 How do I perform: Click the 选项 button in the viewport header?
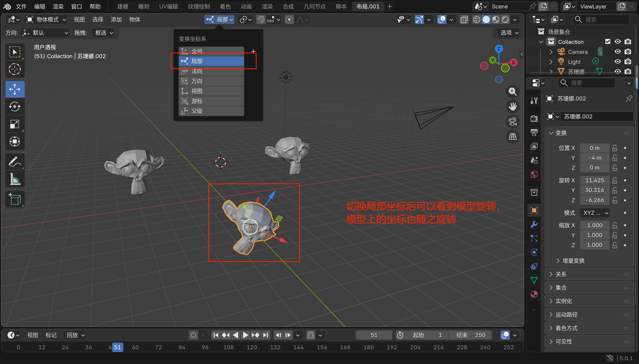pos(509,33)
